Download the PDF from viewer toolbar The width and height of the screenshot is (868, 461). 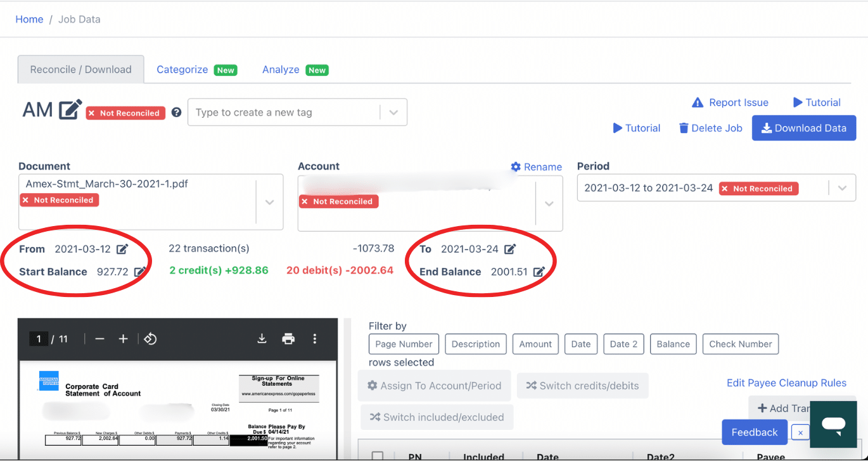262,339
